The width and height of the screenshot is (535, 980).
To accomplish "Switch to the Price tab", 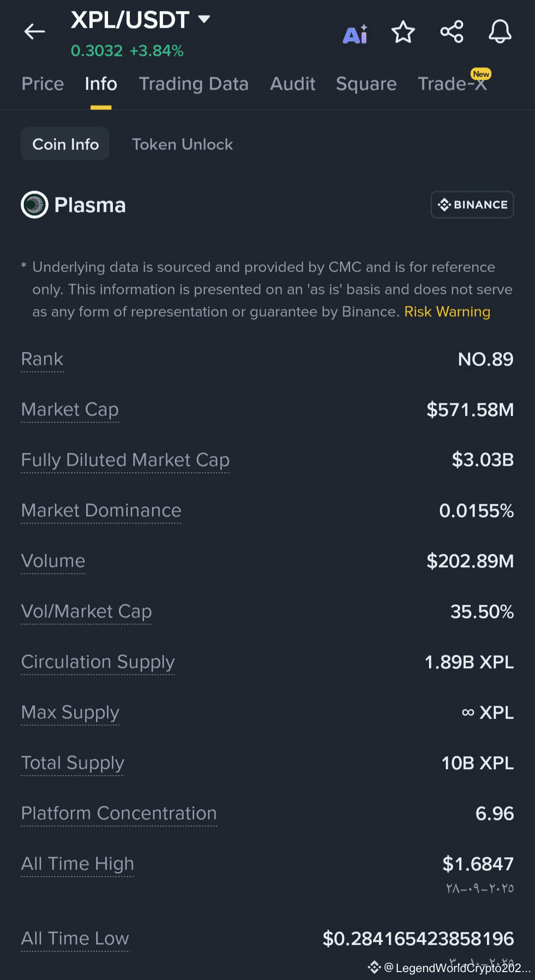I will pos(43,84).
